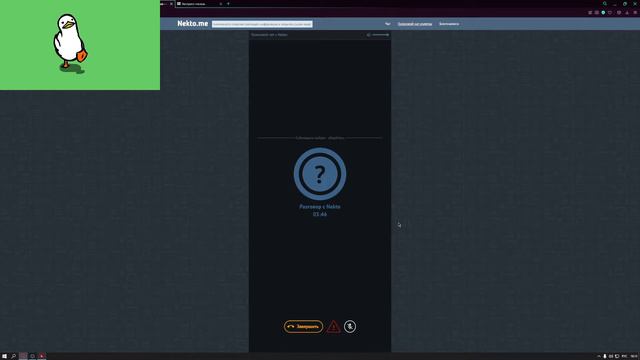Click the heart bookmarks icon in browser toolbar
The width and height of the screenshot is (640, 360).
[610, 13]
